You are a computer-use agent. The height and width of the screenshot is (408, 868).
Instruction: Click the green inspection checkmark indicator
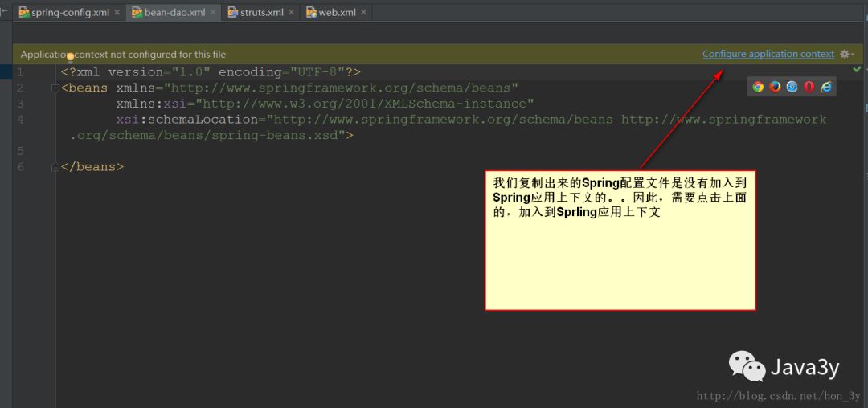(x=857, y=69)
